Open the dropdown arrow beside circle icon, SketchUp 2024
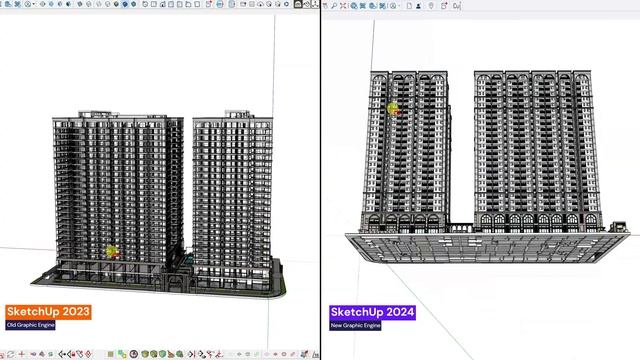The height and width of the screenshot is (360, 640). [x=399, y=6]
